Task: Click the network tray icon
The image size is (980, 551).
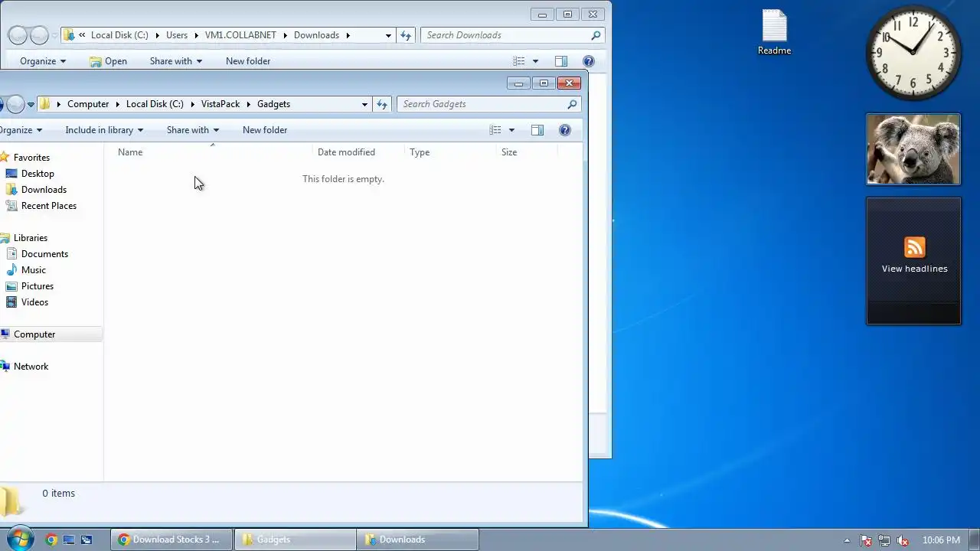Action: click(884, 540)
